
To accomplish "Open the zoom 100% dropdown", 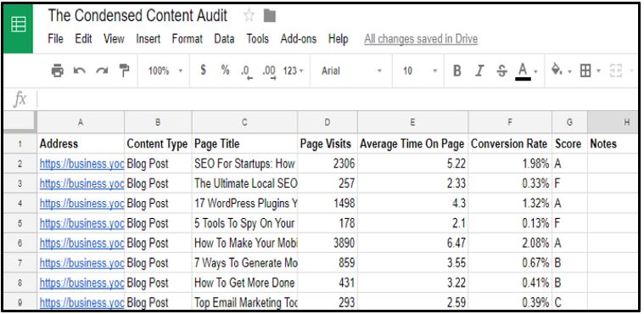I will [x=165, y=71].
